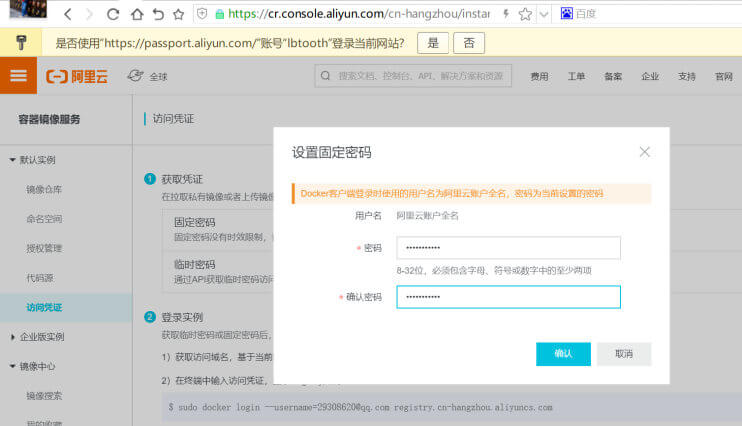Viewport: 742px width, 426px height.
Task: Open the 支持 menu
Action: click(x=687, y=76)
